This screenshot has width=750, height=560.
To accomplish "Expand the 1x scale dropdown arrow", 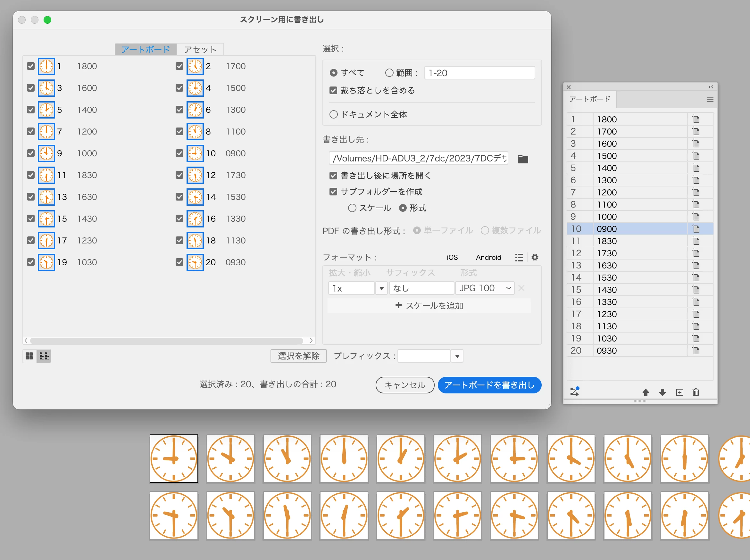I will (381, 288).
